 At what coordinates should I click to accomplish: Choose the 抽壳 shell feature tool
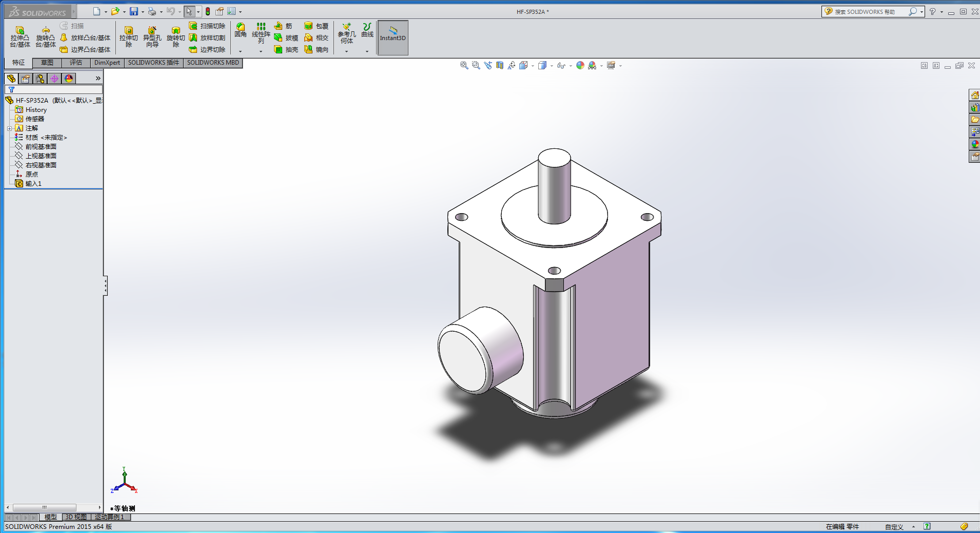pyautogui.click(x=286, y=50)
